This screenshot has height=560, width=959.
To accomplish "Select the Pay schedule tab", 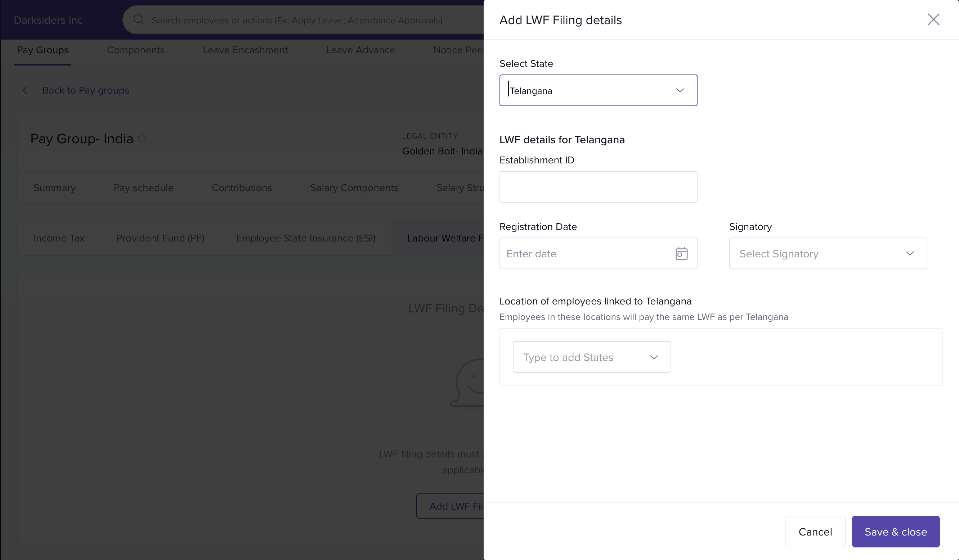I will point(143,188).
